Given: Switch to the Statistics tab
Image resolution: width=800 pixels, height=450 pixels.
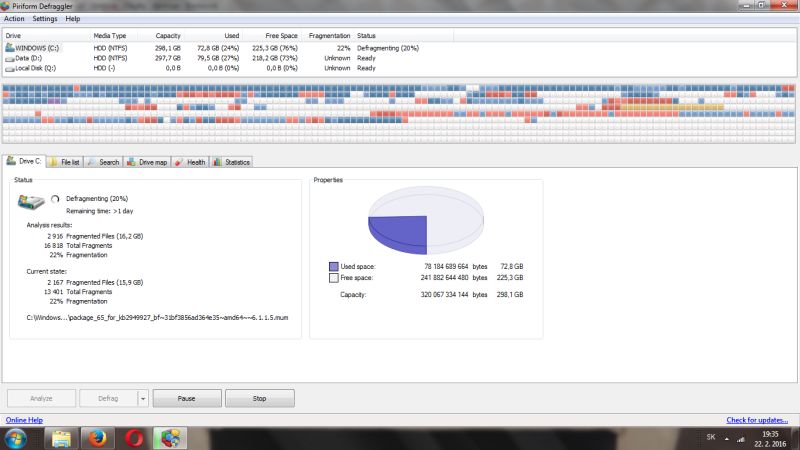Looking at the screenshot, I should 232,162.
